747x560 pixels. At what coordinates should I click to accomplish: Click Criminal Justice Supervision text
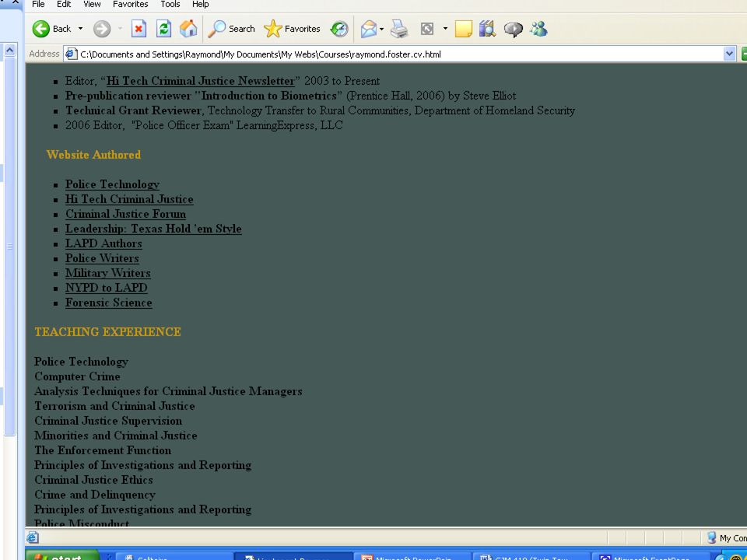(108, 421)
